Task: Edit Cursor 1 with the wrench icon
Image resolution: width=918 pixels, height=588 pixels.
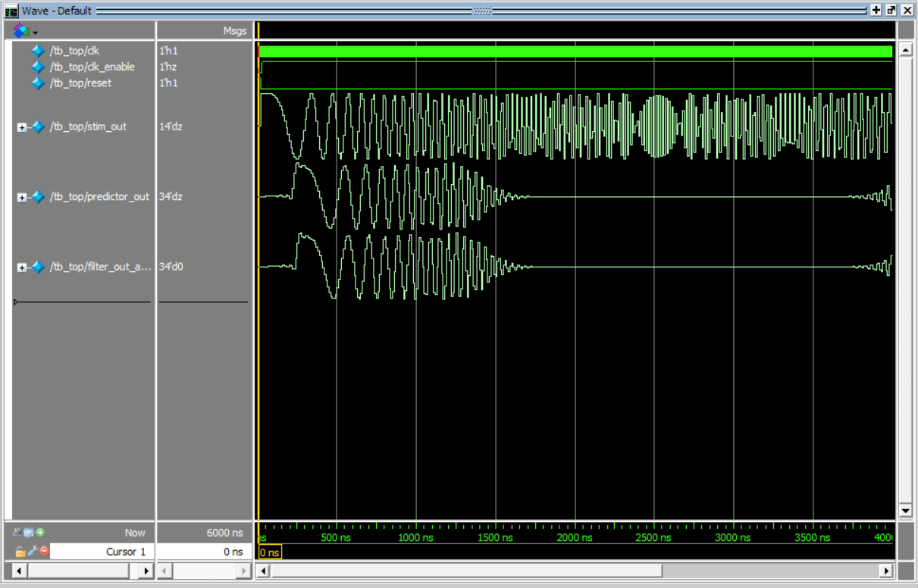Action: (x=31, y=551)
